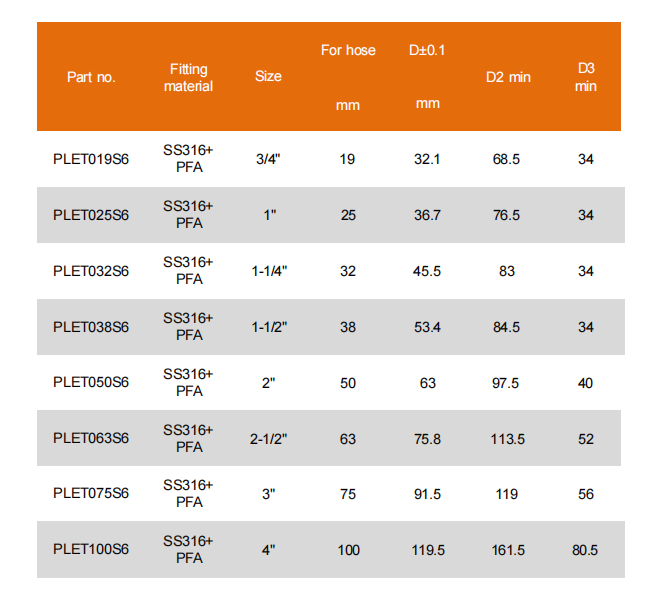Select the Fitting material column header
This screenshot has height=606, width=662.
(189, 77)
